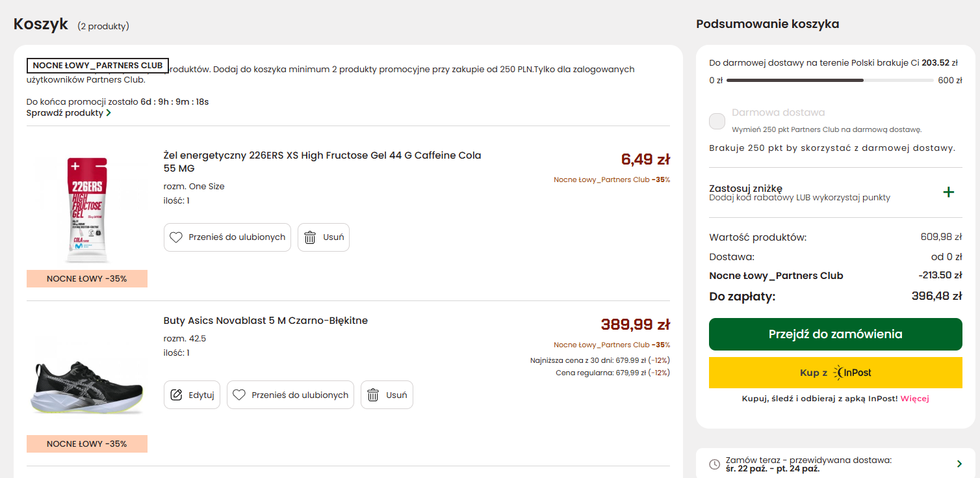Click the NOCNE ŁOWY_PARTNERS CLUB promo tag

97,66
